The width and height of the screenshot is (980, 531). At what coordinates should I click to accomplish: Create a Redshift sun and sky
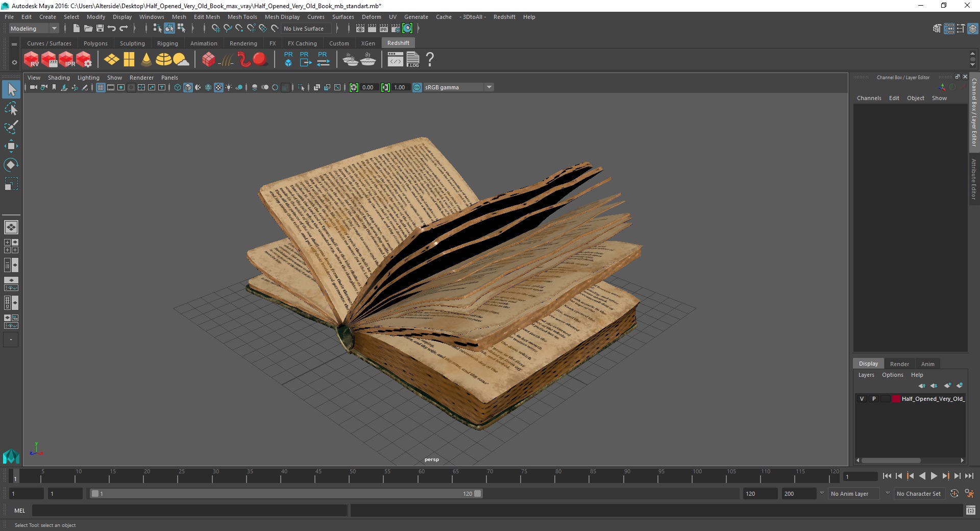tap(181, 59)
